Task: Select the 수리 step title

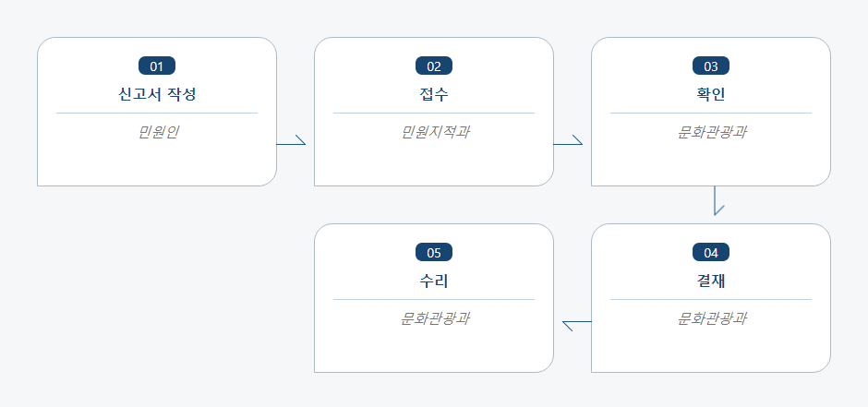Action: [434, 281]
